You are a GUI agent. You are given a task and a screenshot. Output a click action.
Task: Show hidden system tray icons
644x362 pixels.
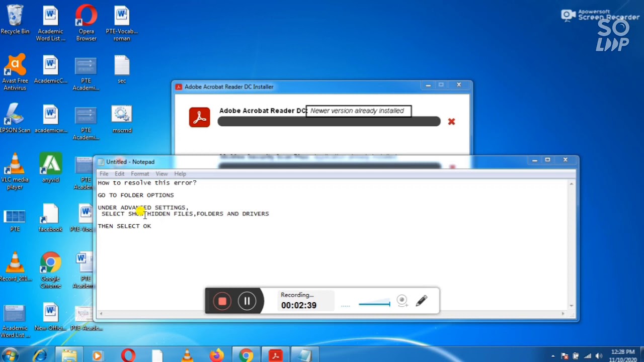(x=553, y=356)
